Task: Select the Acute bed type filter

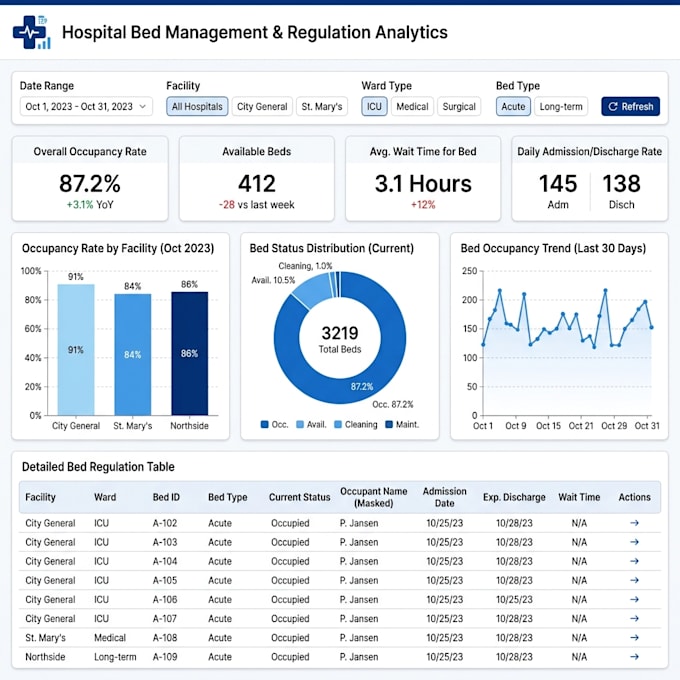Action: [513, 106]
